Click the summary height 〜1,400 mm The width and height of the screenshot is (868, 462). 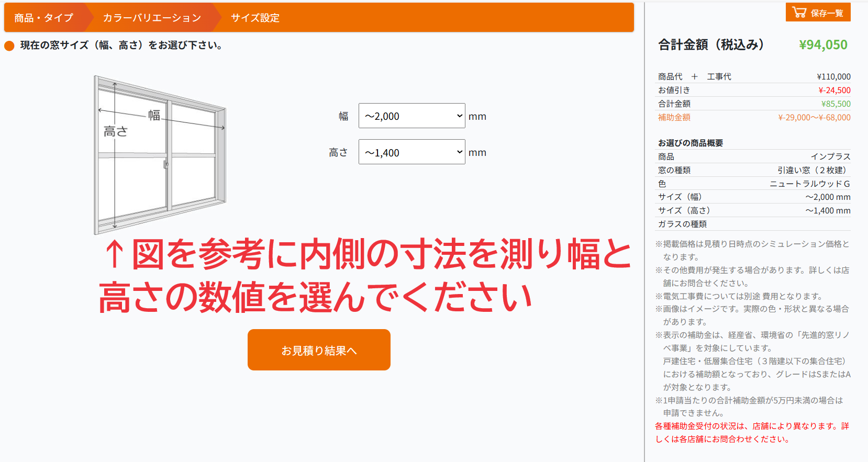[x=828, y=210]
